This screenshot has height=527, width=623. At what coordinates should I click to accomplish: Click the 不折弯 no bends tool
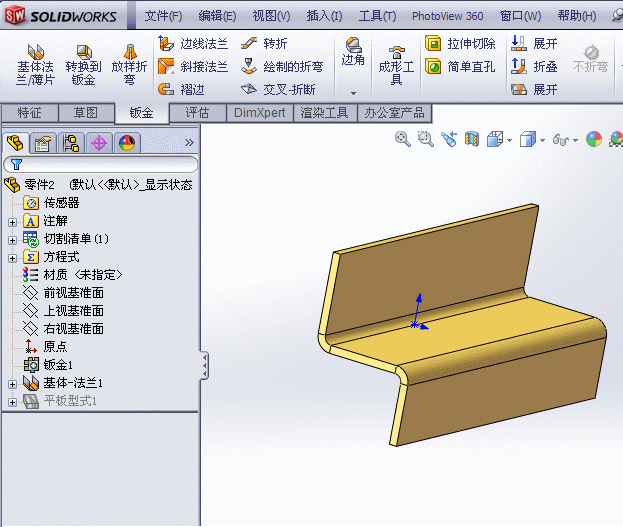pos(590,59)
